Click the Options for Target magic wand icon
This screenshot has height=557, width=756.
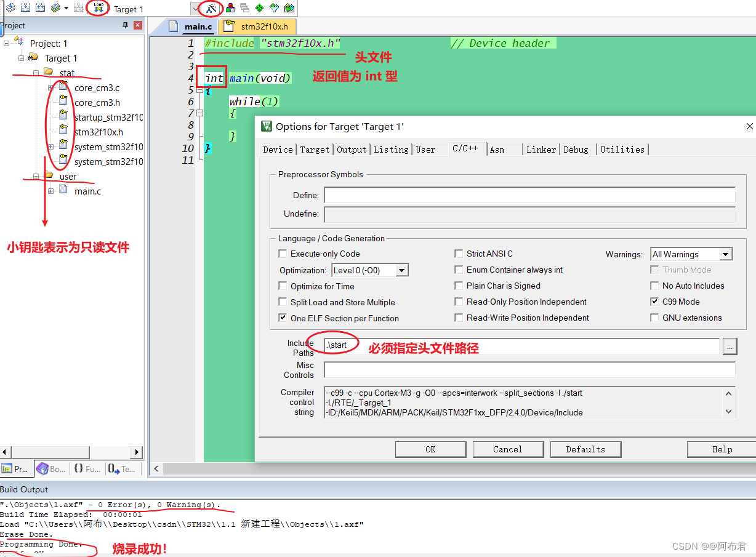(211, 9)
